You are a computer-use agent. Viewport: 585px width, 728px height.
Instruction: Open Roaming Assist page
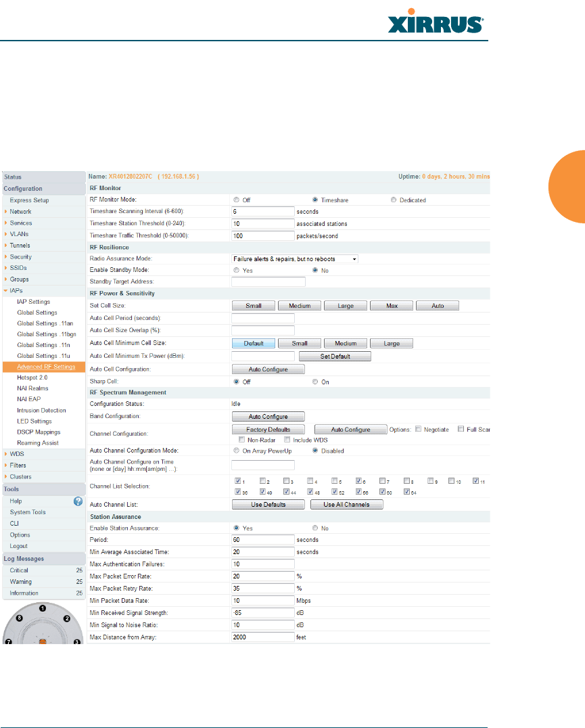point(38,443)
